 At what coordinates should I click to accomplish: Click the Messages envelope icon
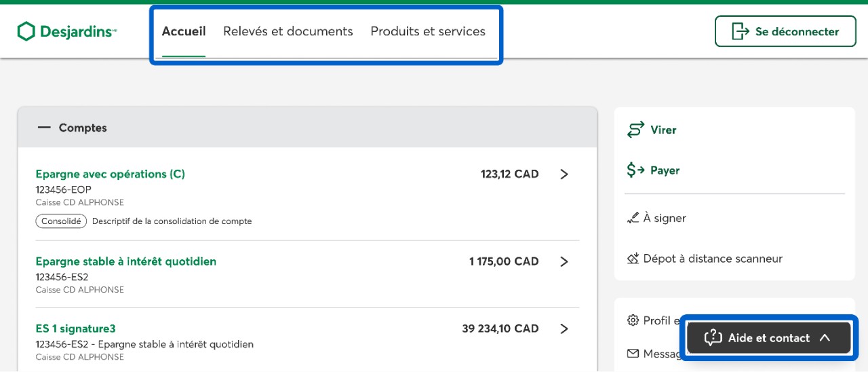(633, 354)
